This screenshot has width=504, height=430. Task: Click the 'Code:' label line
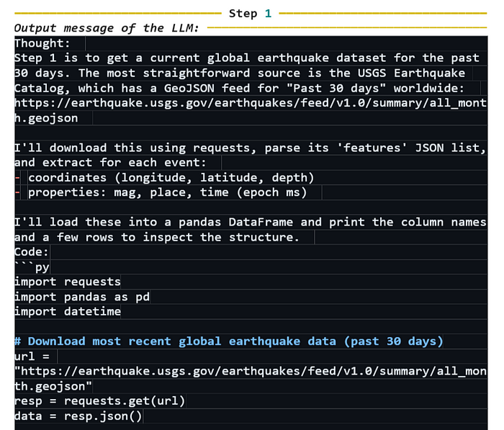(32, 252)
